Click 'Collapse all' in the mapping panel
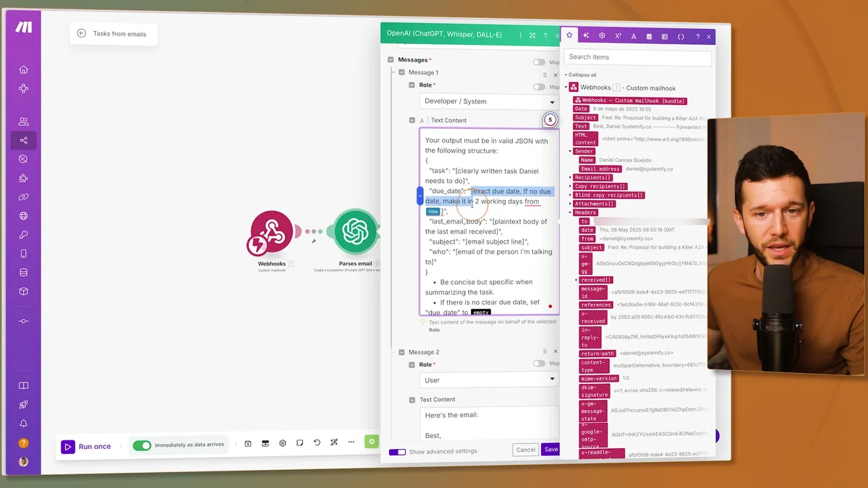This screenshot has height=488, width=868. pos(582,74)
